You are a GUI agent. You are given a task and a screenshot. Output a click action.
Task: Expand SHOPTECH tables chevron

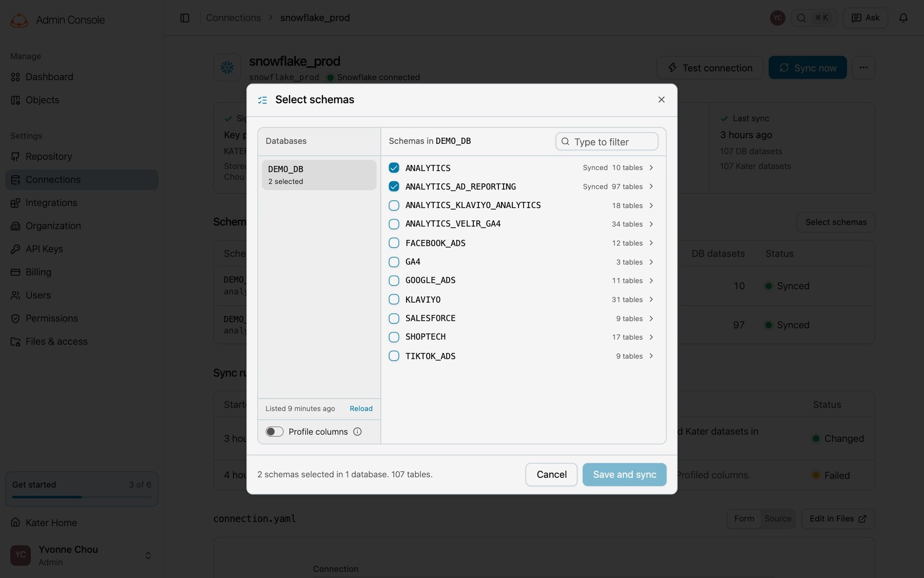coord(651,337)
